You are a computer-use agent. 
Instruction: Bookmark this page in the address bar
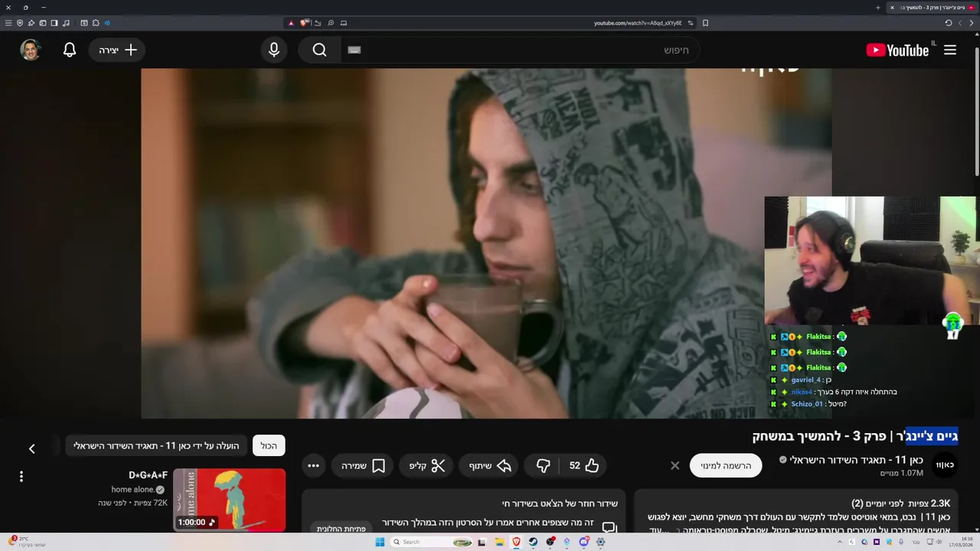(x=705, y=23)
